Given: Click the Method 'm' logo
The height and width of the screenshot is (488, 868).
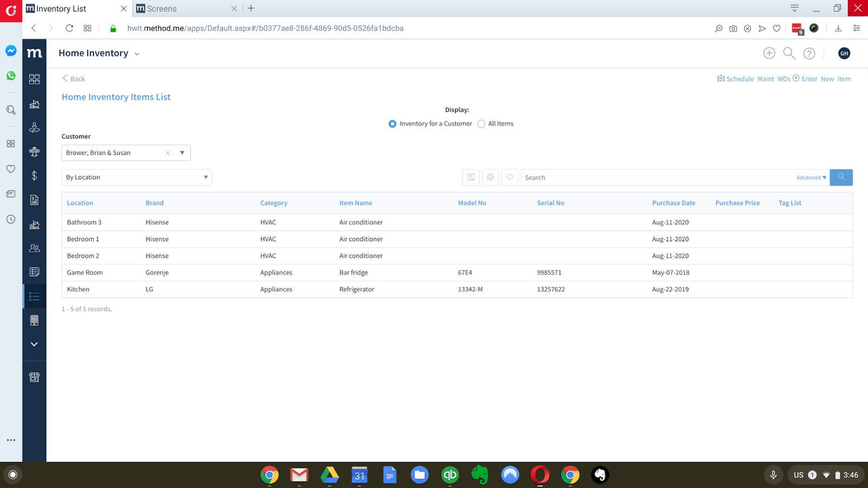Looking at the screenshot, I should pyautogui.click(x=34, y=53).
